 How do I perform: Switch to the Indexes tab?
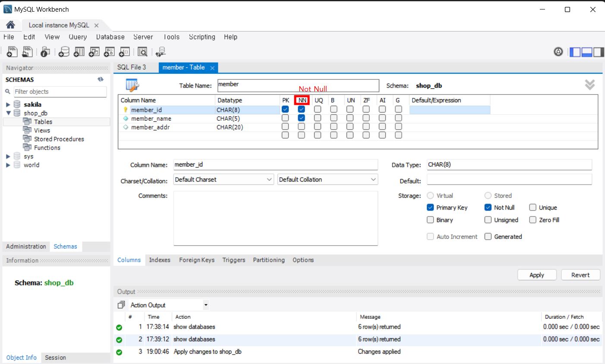tap(160, 260)
